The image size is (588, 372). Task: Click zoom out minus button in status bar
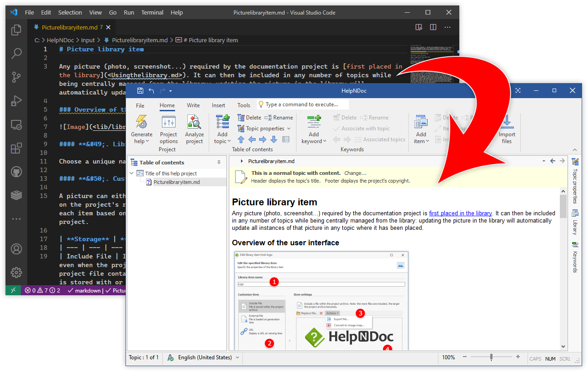pos(466,357)
